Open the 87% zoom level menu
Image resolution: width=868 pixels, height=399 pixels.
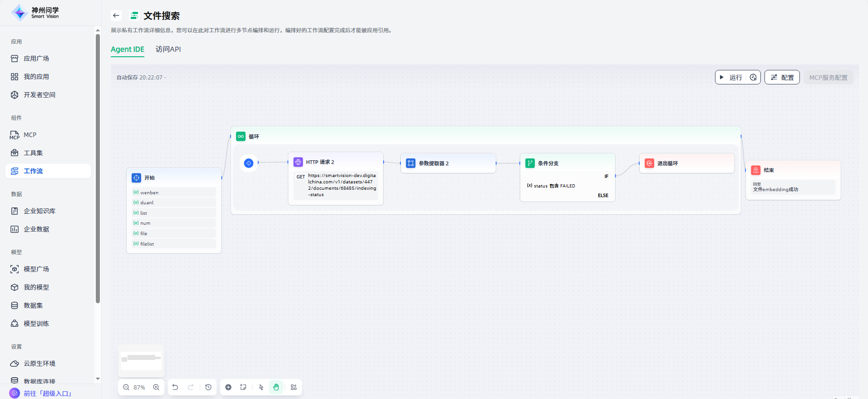pyautogui.click(x=139, y=387)
